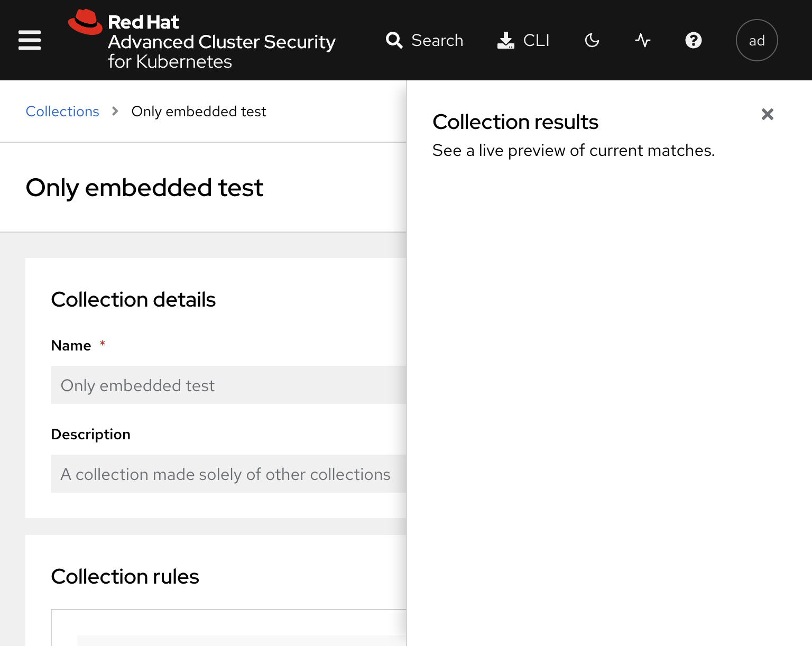Image resolution: width=812 pixels, height=646 pixels.
Task: Click the 'Collection details' heading
Action: pos(133,300)
